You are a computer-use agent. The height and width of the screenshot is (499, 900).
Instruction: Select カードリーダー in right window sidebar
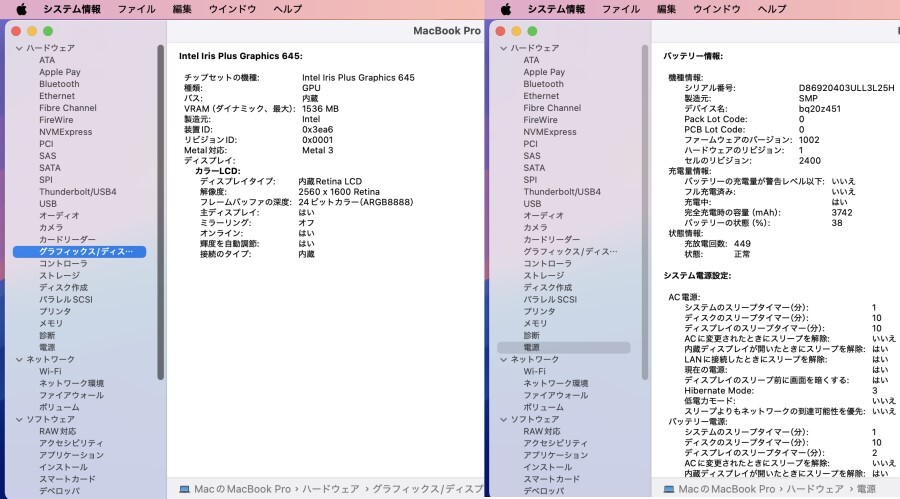tap(552, 239)
